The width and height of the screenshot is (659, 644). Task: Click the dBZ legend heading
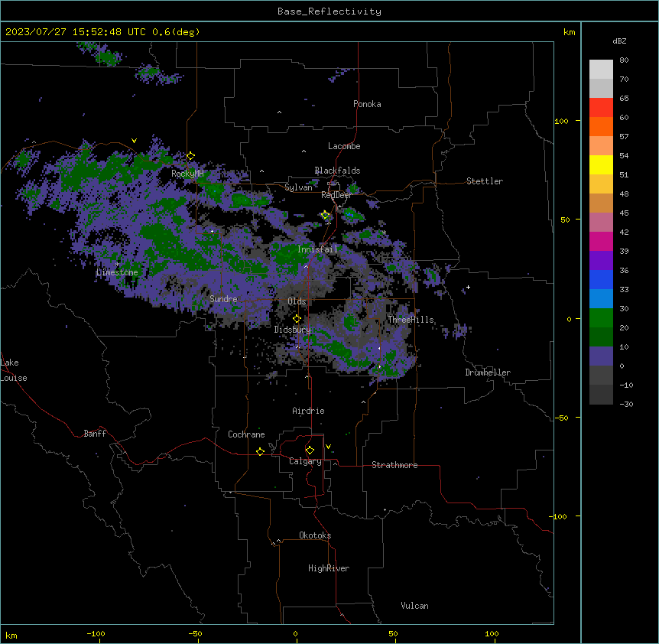(x=619, y=41)
